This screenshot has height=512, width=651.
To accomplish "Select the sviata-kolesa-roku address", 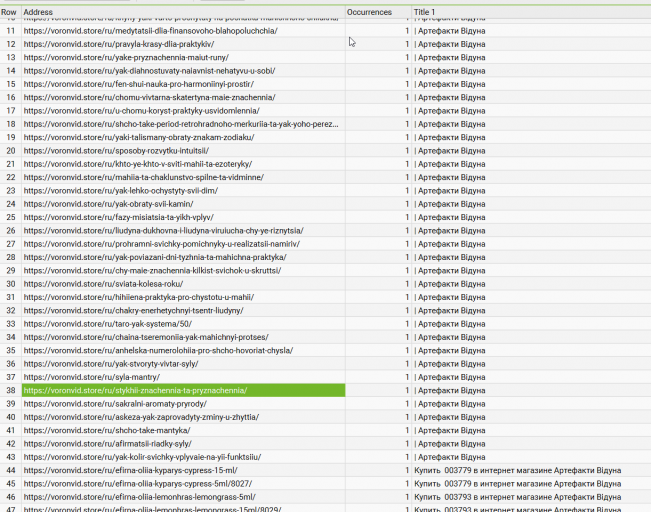I will point(103,284).
